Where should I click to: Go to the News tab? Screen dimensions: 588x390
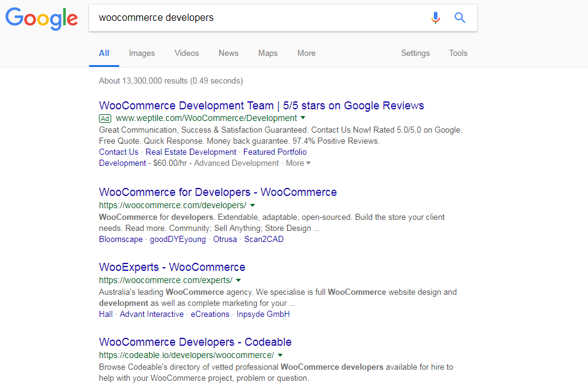(229, 53)
